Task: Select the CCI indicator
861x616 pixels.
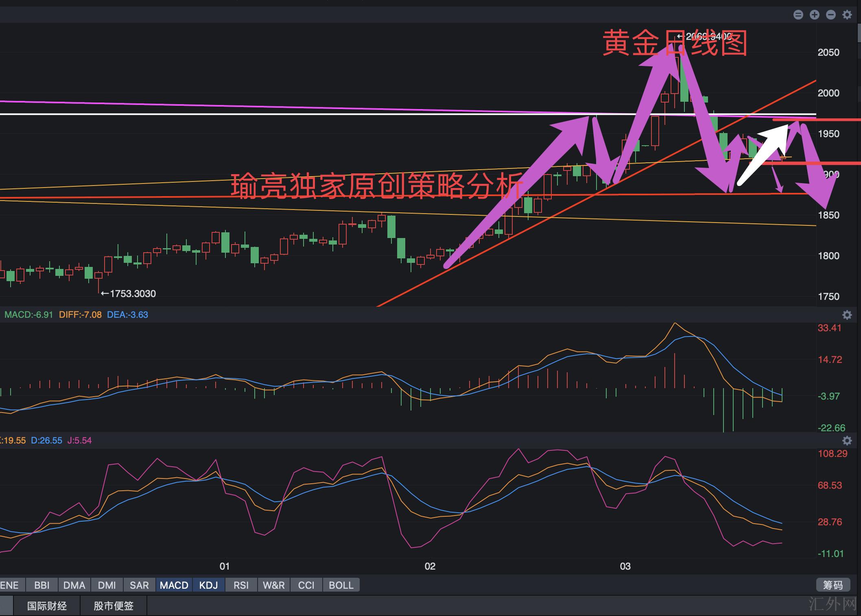Action: coord(306,585)
